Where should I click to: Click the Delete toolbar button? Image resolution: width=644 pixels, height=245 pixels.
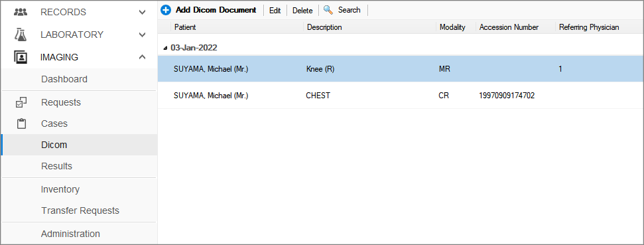(302, 10)
